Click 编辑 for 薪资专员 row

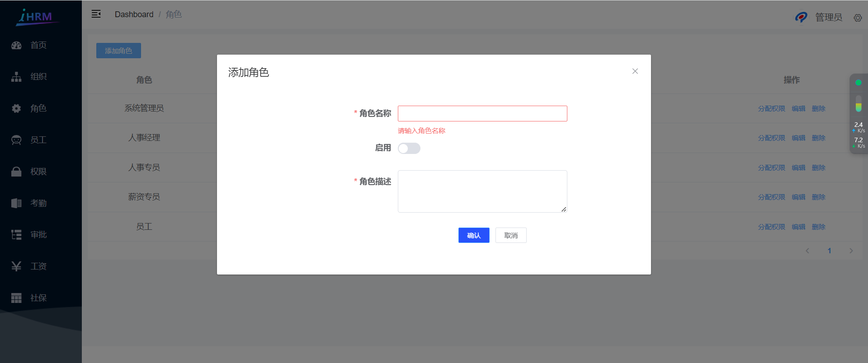pyautogui.click(x=799, y=197)
